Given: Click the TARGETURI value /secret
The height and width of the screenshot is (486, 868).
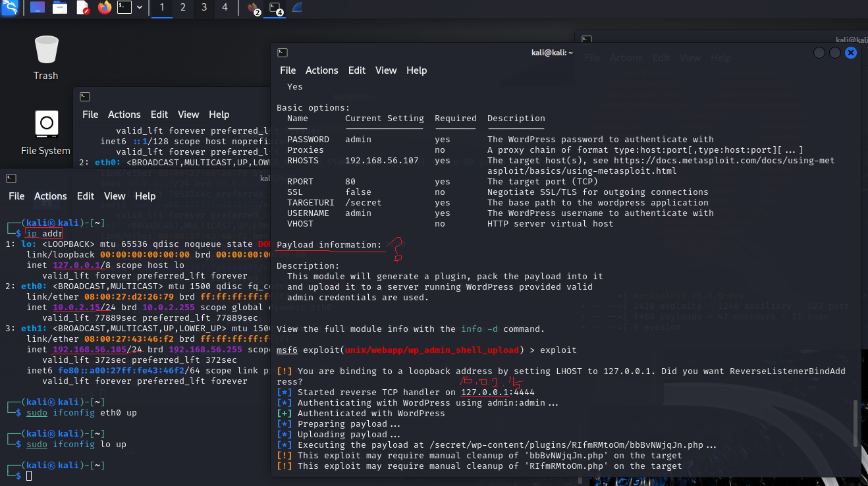Looking at the screenshot, I should 364,202.
